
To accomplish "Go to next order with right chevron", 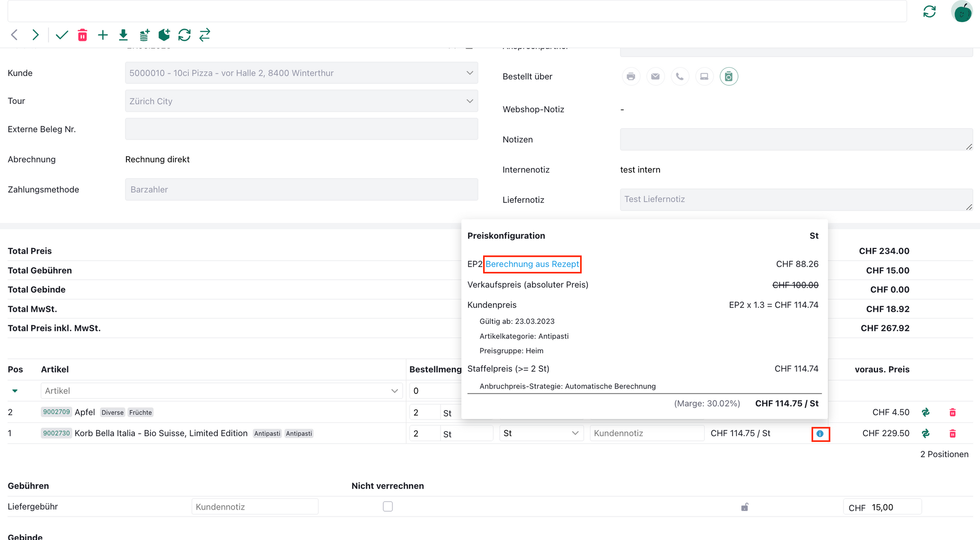I will [35, 35].
